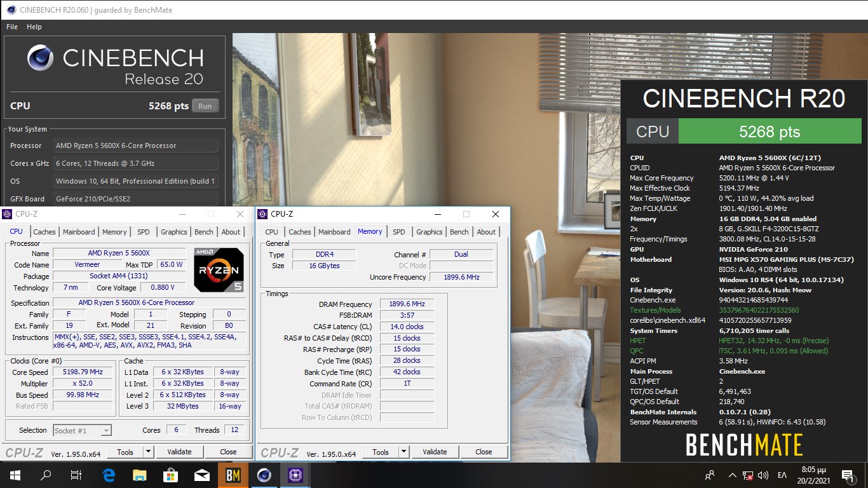The width and height of the screenshot is (868, 488).
Task: Click the Code Name field Vermeer
Action: click(x=88, y=265)
